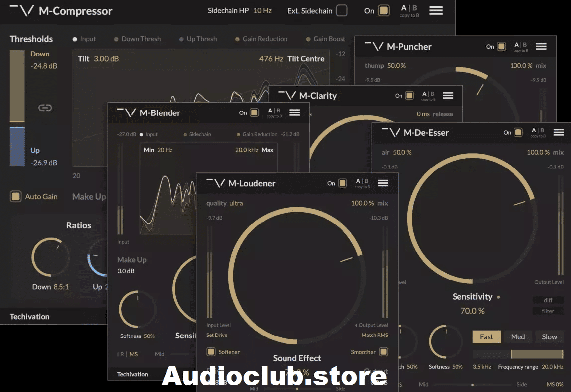The height and width of the screenshot is (392, 571).
Task: Click the Softness knob in M-De-Esser
Action: [446, 342]
